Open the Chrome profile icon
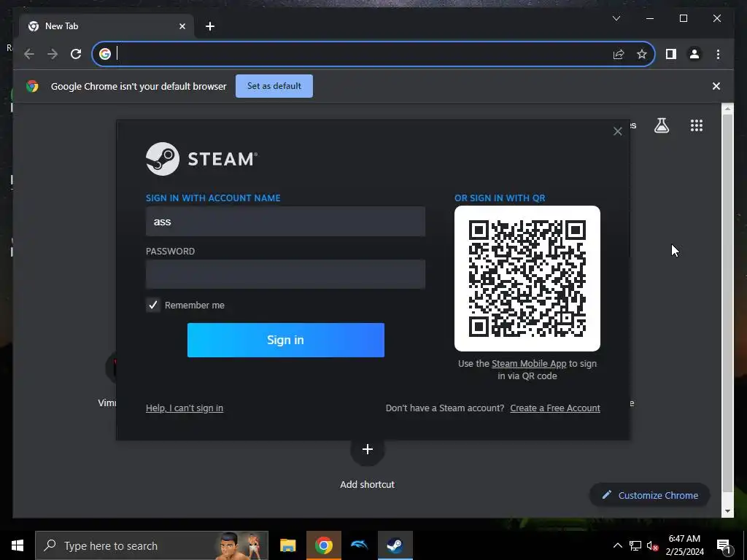Image resolution: width=747 pixels, height=560 pixels. [x=694, y=54]
